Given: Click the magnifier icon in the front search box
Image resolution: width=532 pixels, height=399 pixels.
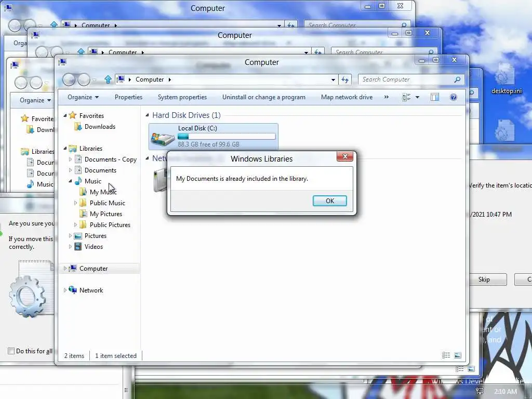Looking at the screenshot, I should tap(457, 79).
